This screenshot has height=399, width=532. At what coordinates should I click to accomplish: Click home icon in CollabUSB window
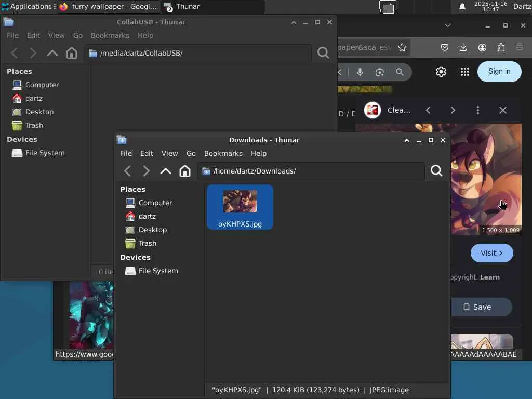tap(72, 54)
